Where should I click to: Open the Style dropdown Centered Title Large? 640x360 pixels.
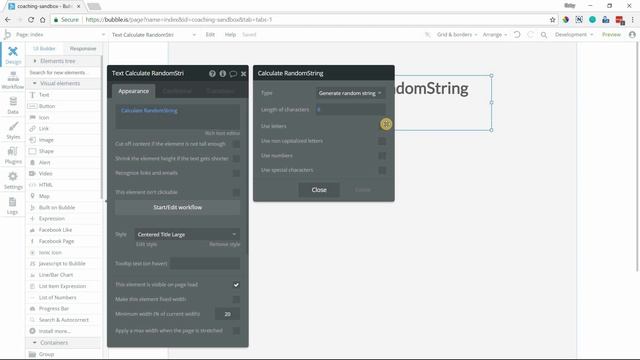(x=187, y=234)
